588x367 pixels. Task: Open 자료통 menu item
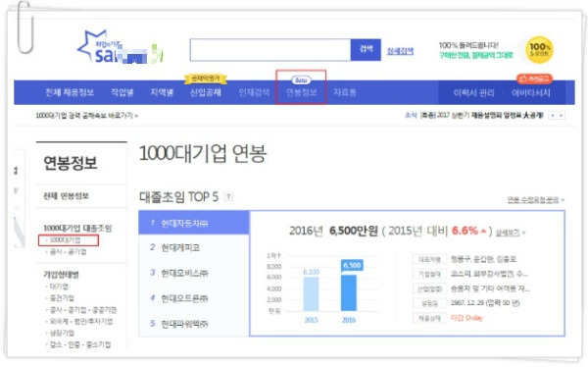point(344,92)
